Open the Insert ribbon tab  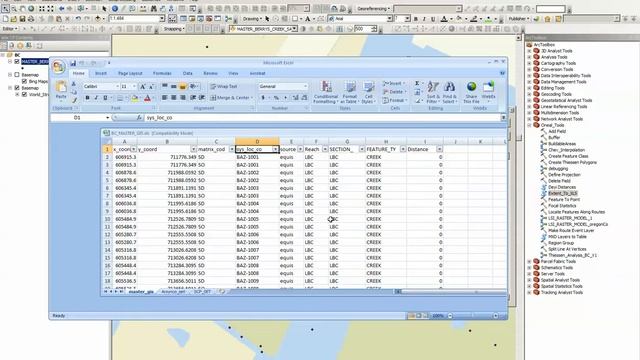(x=101, y=73)
